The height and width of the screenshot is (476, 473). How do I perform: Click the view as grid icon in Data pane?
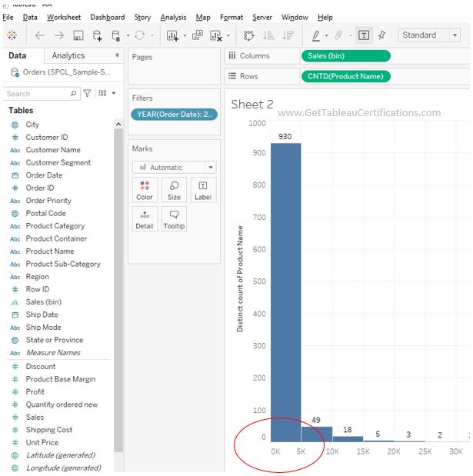click(x=102, y=93)
